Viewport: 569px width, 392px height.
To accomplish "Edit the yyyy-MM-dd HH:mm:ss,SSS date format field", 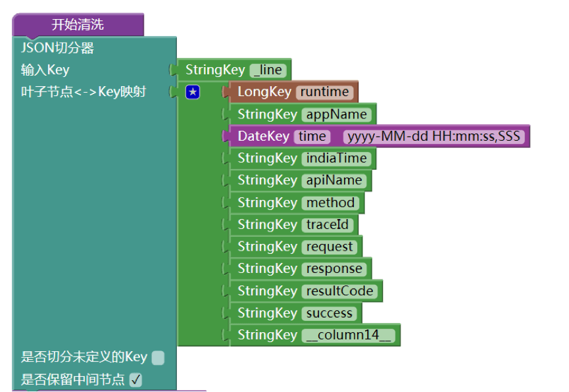I will (x=433, y=136).
